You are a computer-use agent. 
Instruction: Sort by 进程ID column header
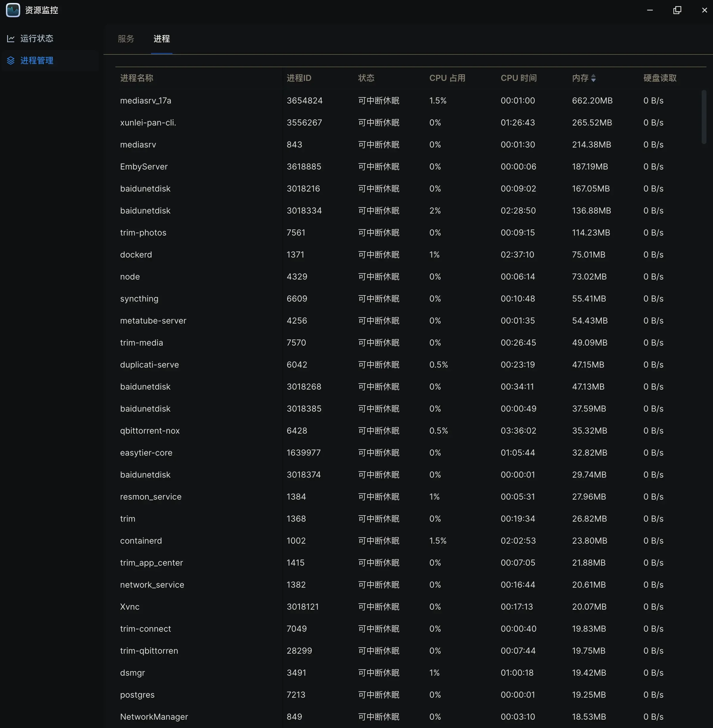pos(299,78)
